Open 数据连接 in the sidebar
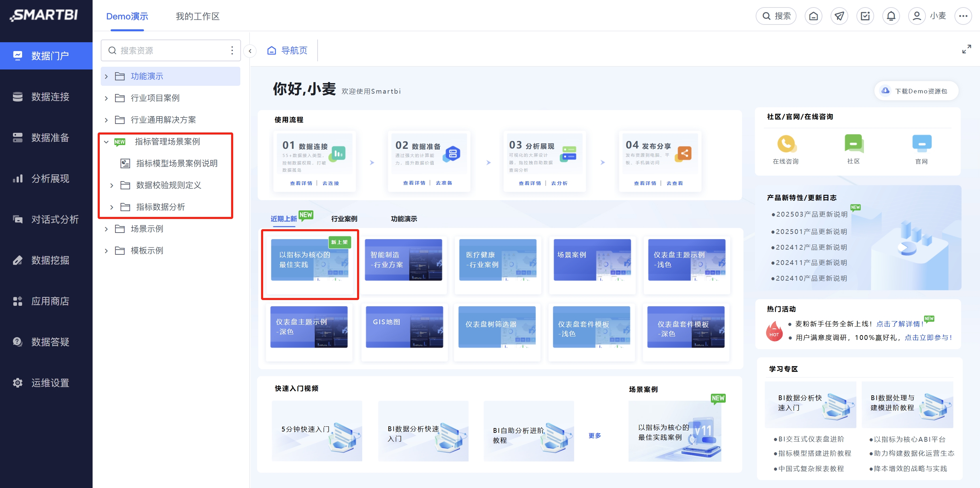Viewport: 980px width, 488px height. [x=46, y=97]
